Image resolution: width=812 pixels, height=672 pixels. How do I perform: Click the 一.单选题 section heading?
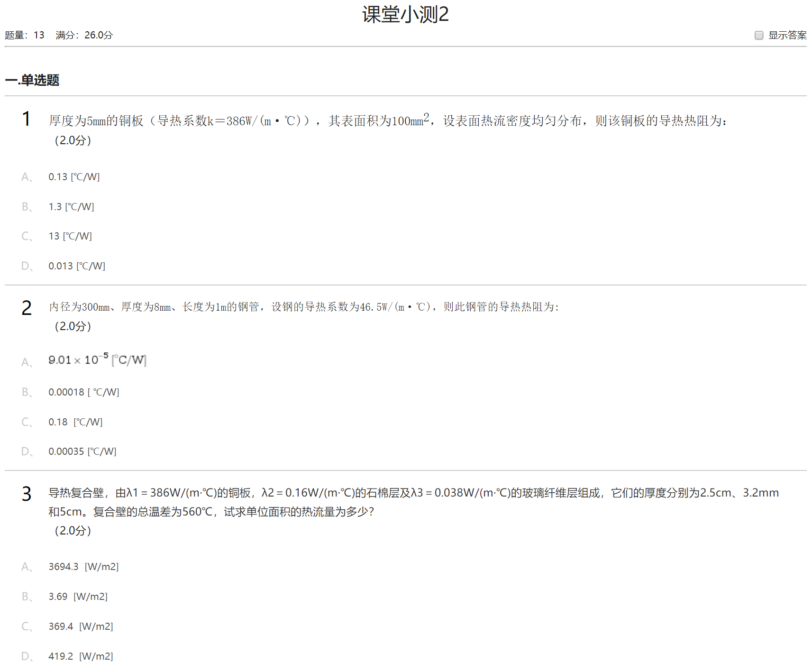pos(32,80)
